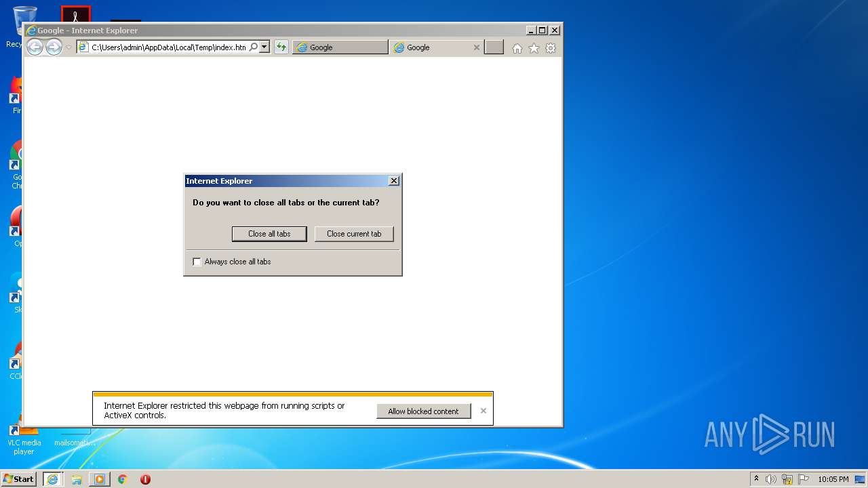868x488 pixels.
Task: Open a new tab button
Action: [x=494, y=47]
